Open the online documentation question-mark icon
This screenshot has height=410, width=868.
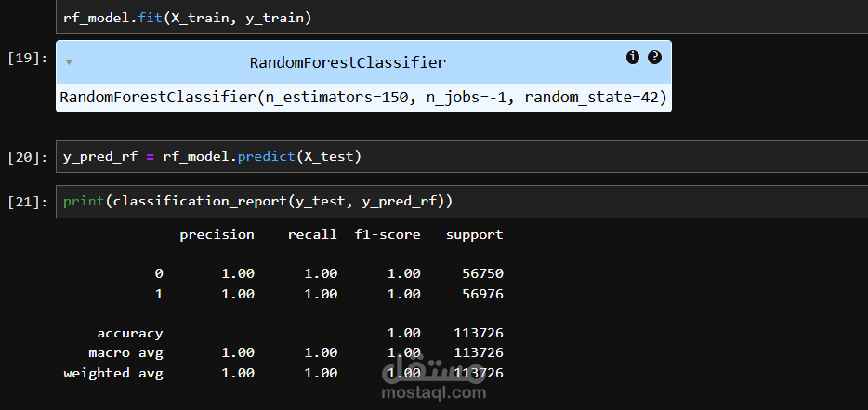click(654, 57)
